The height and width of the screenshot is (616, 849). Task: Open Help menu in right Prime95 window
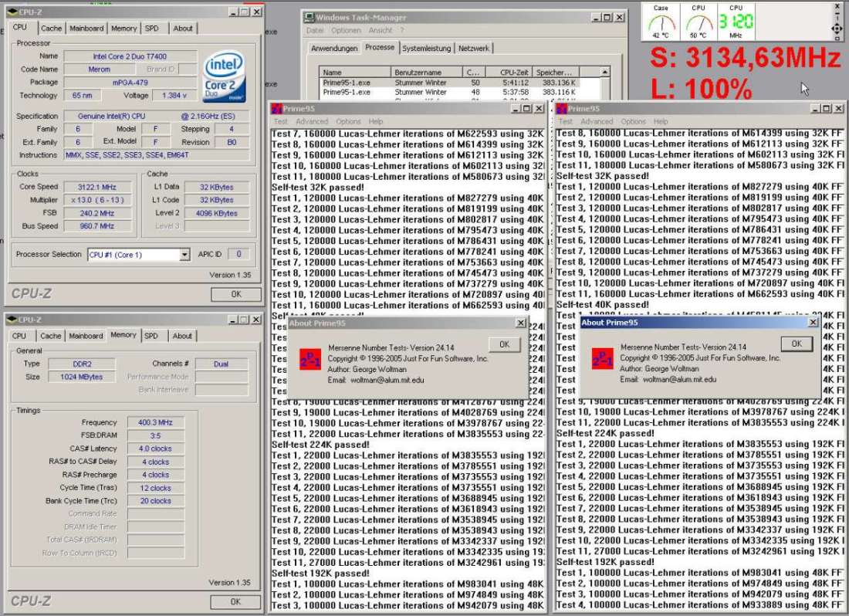(661, 121)
